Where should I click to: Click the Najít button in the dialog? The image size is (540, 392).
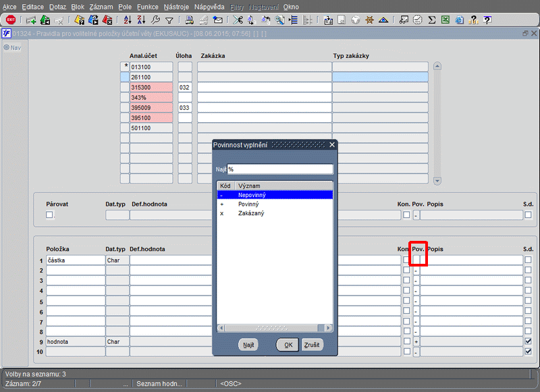tap(248, 345)
